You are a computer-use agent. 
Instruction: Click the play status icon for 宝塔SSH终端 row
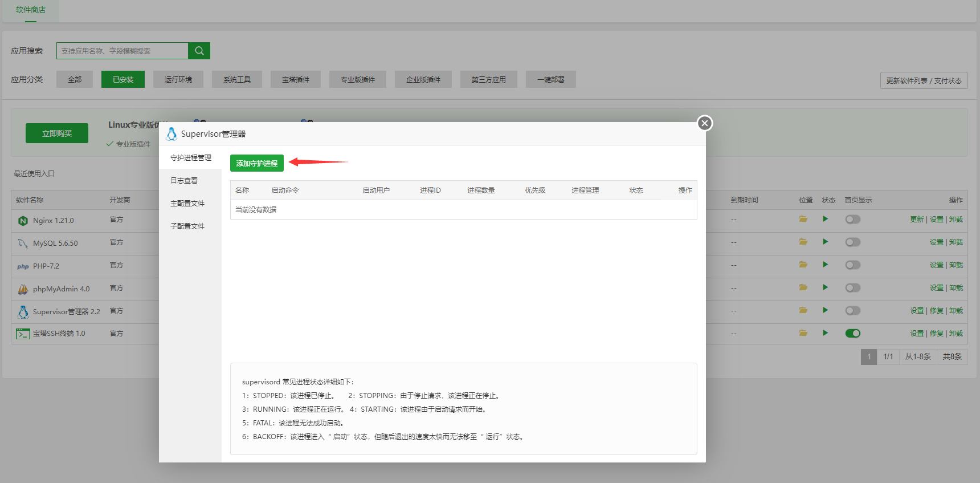click(x=825, y=333)
